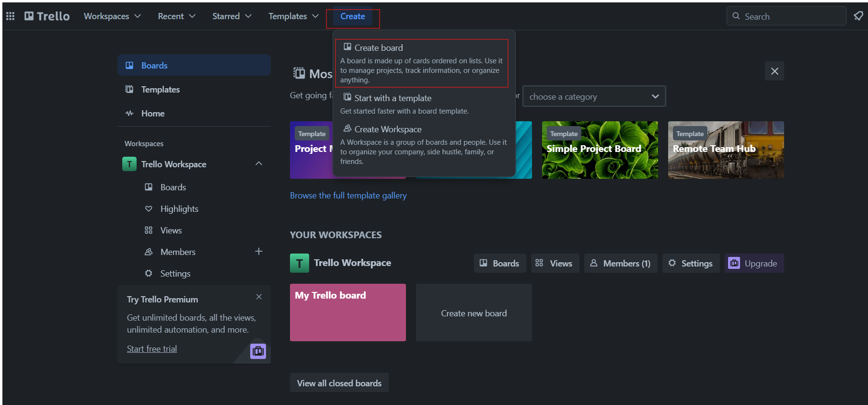
Task: Open the Simple Project Board template
Action: tap(600, 150)
